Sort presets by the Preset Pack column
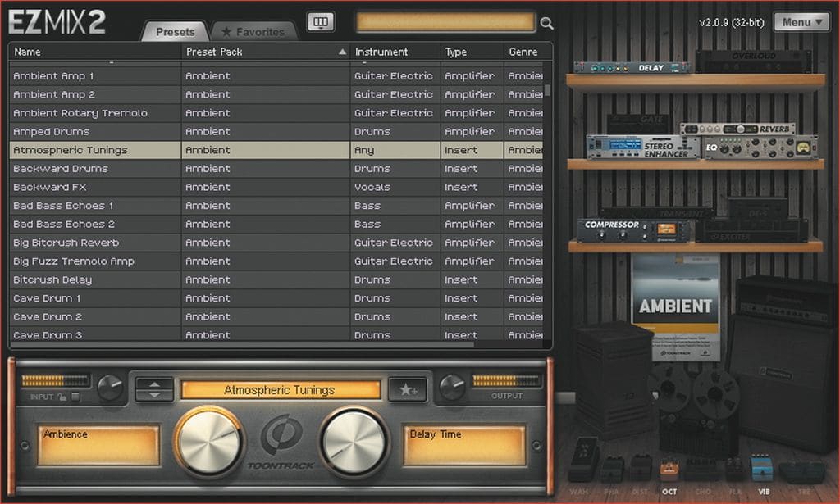 [265, 52]
